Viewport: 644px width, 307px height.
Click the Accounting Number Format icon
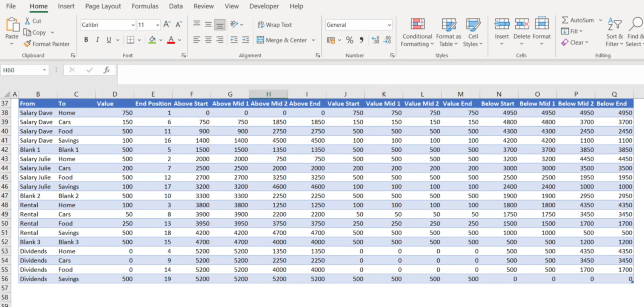pos(331,40)
